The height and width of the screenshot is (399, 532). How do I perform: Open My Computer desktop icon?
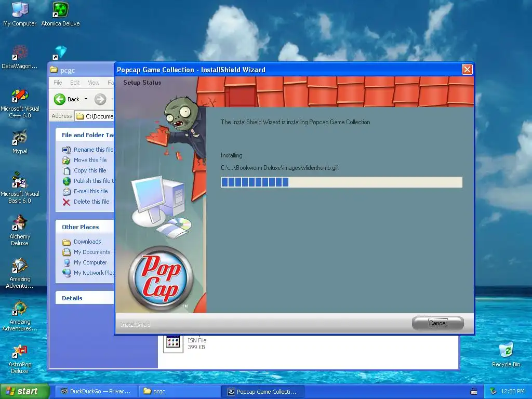tap(20, 14)
